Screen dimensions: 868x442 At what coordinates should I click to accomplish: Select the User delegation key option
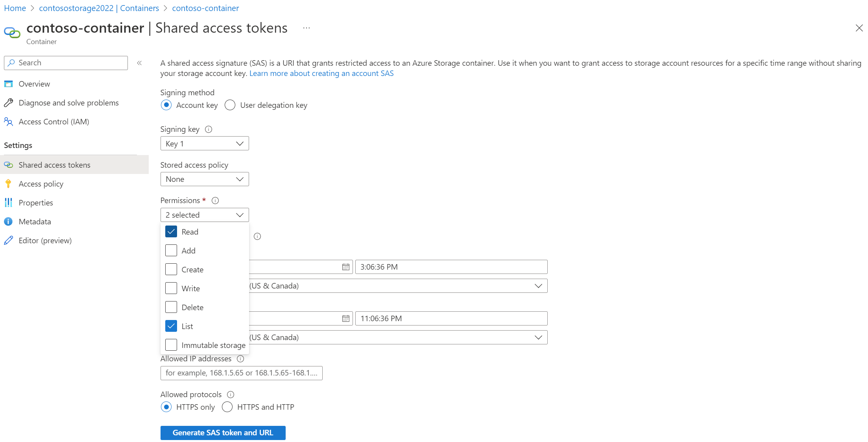[229, 105]
